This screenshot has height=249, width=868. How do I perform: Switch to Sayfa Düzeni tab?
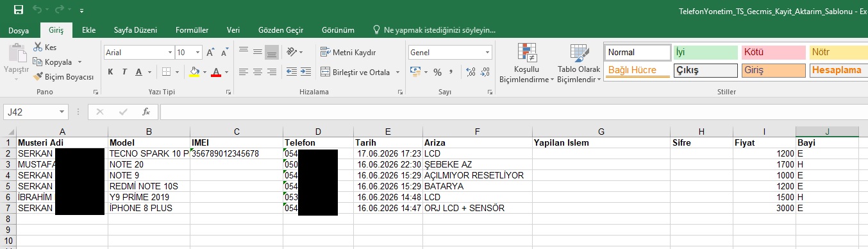pyautogui.click(x=135, y=30)
